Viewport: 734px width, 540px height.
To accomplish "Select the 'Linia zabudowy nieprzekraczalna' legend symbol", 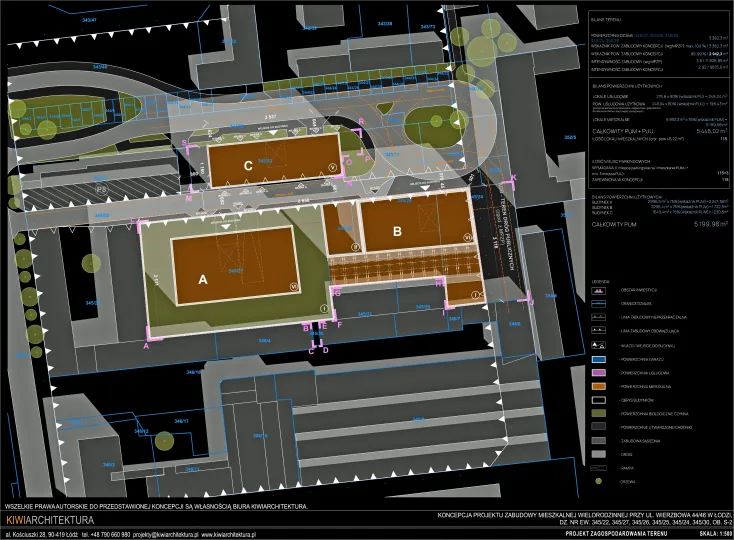I will click(599, 315).
